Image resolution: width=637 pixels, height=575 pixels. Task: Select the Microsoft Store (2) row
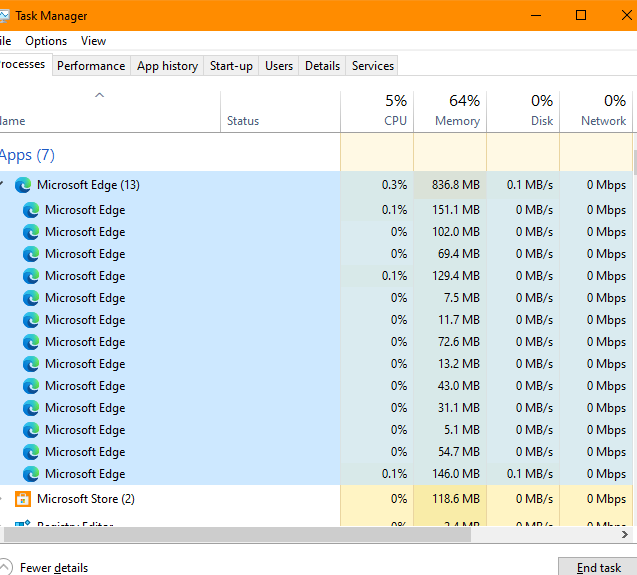(x=316, y=499)
